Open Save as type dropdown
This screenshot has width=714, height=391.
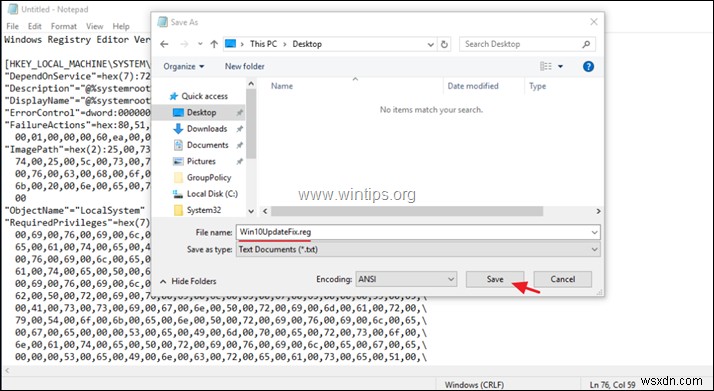418,249
